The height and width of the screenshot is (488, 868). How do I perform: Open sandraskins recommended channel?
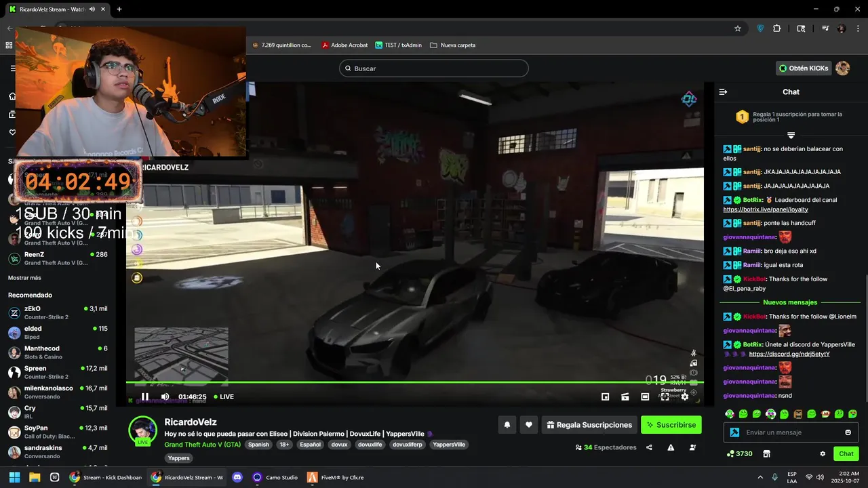tap(58, 451)
